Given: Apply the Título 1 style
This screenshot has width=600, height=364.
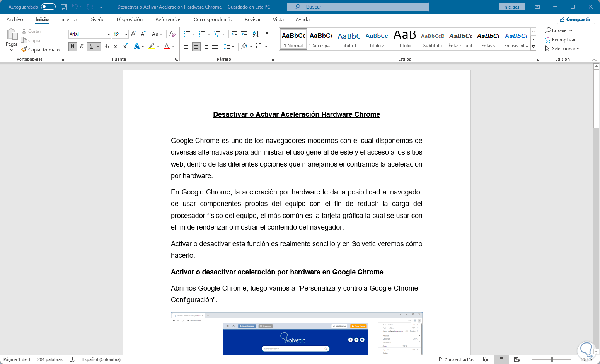Looking at the screenshot, I should coord(349,39).
